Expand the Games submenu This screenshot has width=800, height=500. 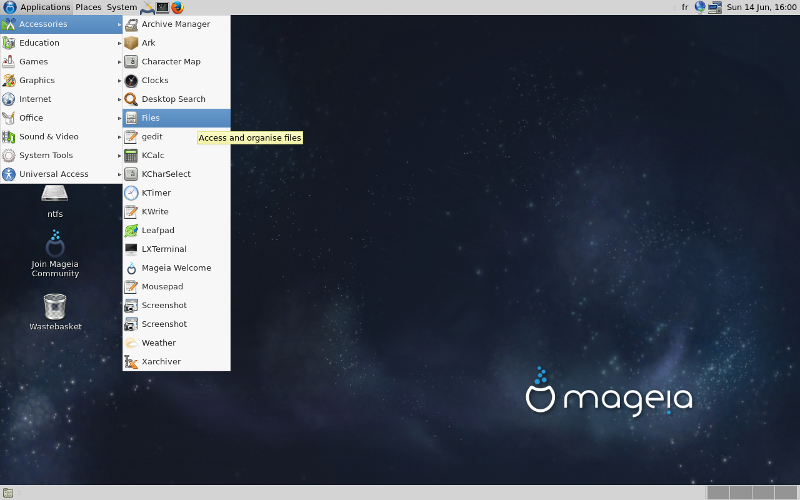61,62
